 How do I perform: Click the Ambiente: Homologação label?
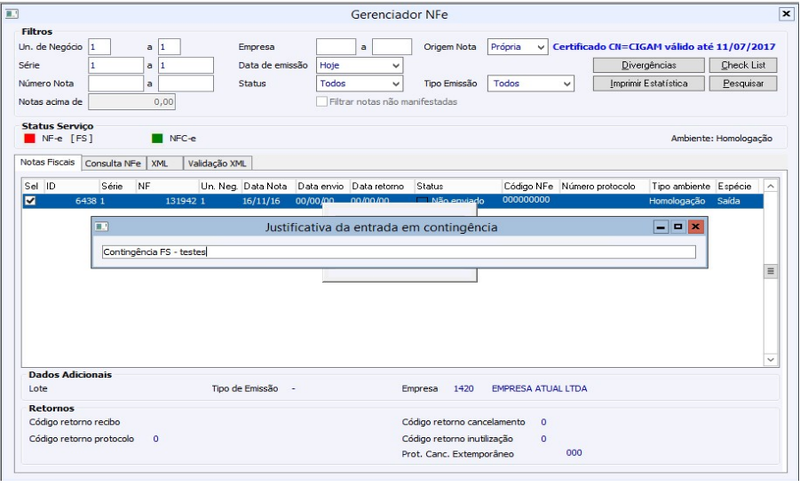pyautogui.click(x=721, y=138)
